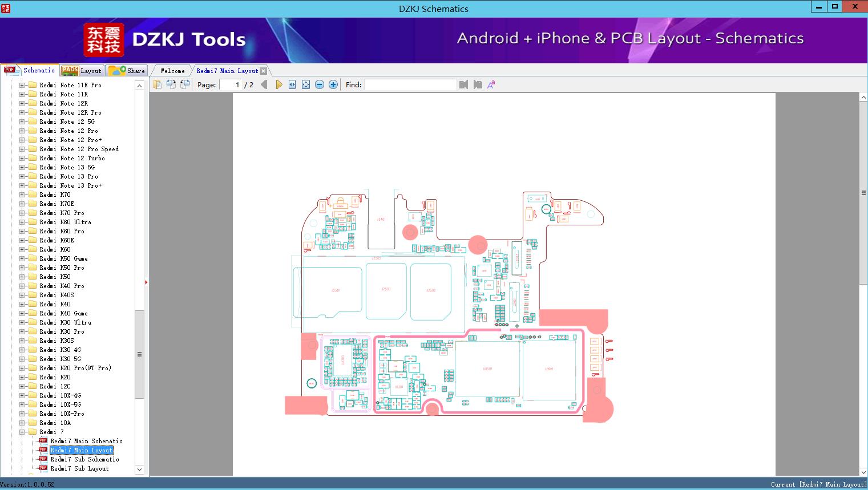Switch to the Layout tab
This screenshot has height=490, width=868.
click(82, 71)
